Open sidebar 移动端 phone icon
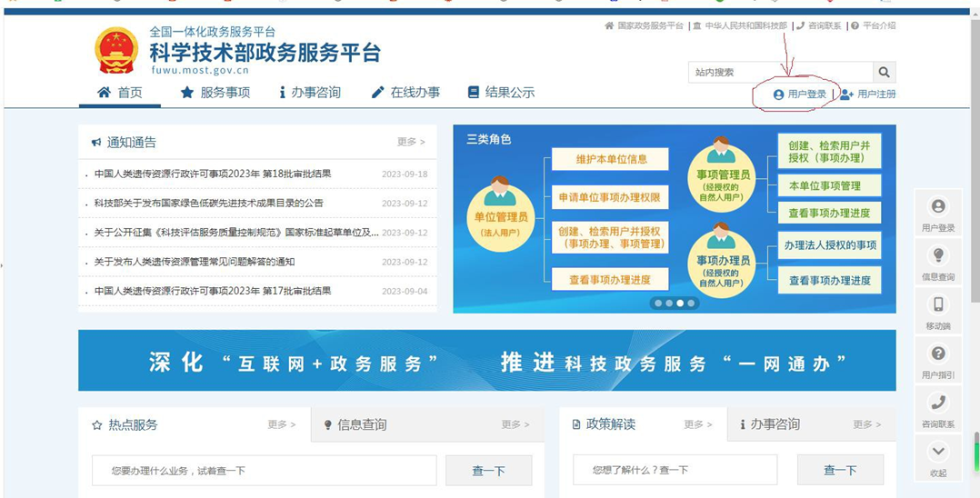This screenshot has height=498, width=980. pos(938,304)
